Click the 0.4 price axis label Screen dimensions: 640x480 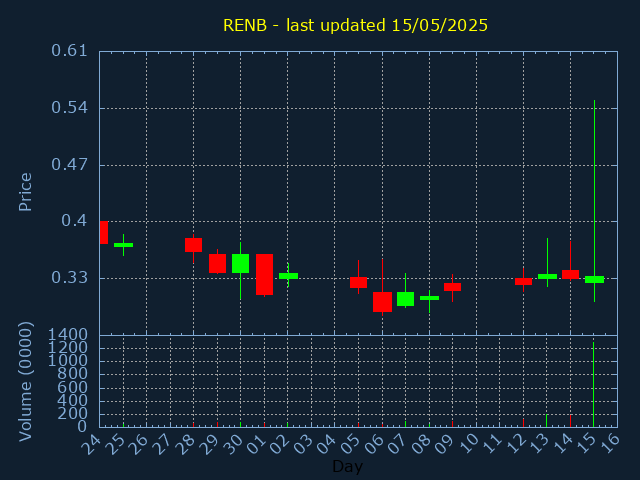pos(74,221)
